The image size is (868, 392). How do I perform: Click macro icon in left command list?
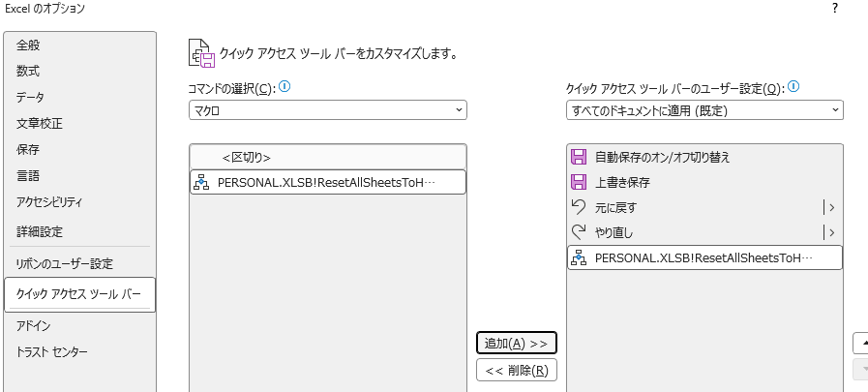(x=201, y=182)
